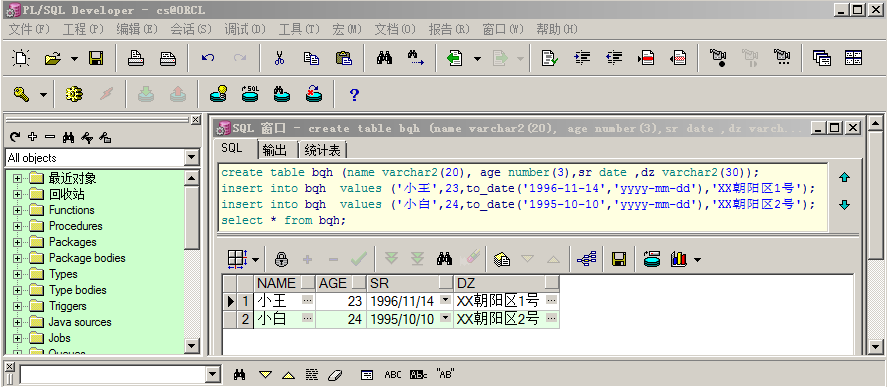Click the result grid Save diskette icon
Image resolution: width=887 pixels, height=387 pixels.
[x=619, y=259]
